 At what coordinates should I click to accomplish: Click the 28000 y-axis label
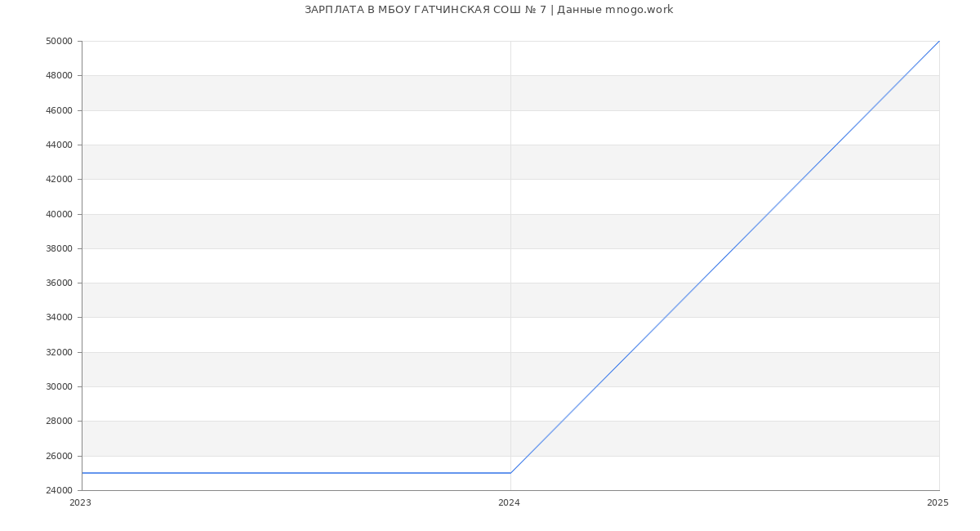60,422
